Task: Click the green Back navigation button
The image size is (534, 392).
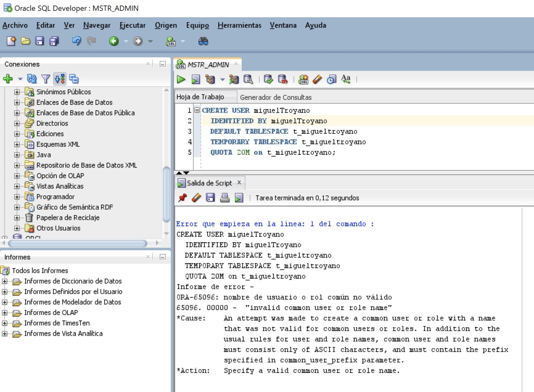Action: 114,41
